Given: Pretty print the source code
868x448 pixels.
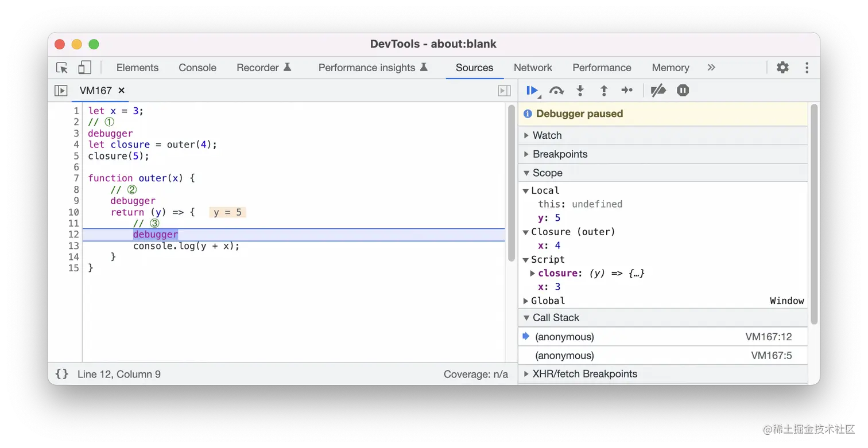Looking at the screenshot, I should click(61, 374).
